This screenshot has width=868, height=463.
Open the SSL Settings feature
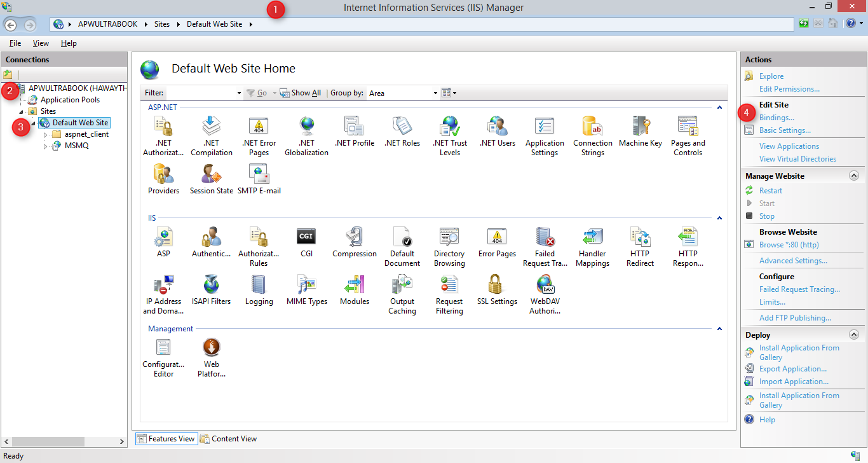[x=497, y=290]
